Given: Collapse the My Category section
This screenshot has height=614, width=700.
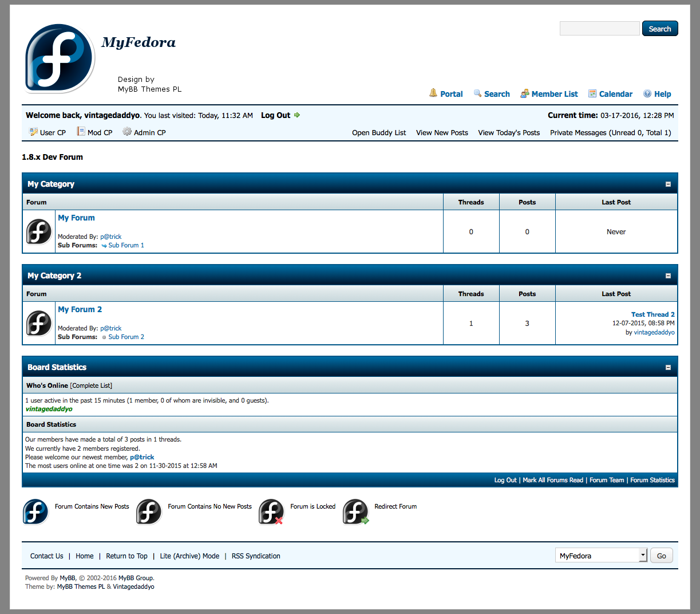Looking at the screenshot, I should [x=668, y=184].
